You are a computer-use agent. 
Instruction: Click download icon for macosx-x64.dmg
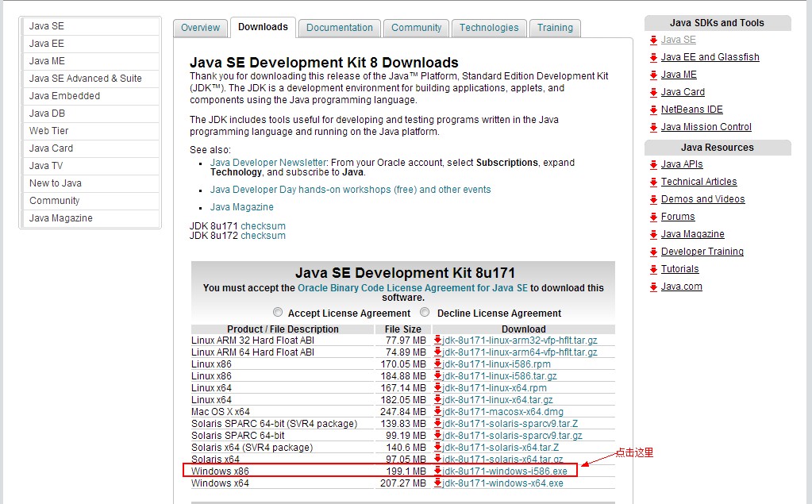[437, 411]
